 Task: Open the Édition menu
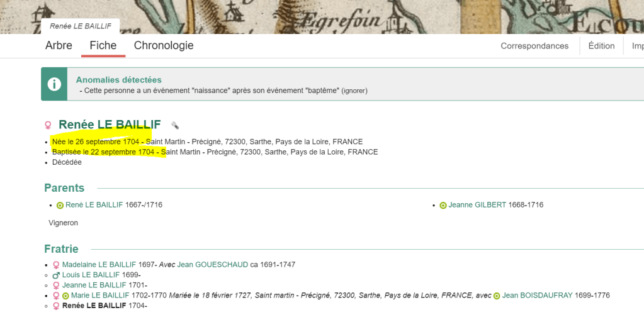coord(601,46)
